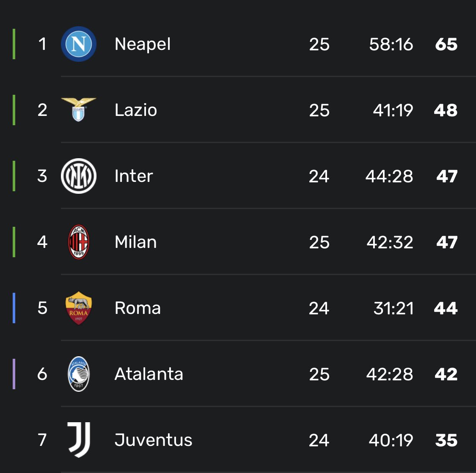Click the Lazio eagle crest
The height and width of the screenshot is (473, 476).
pos(79,110)
